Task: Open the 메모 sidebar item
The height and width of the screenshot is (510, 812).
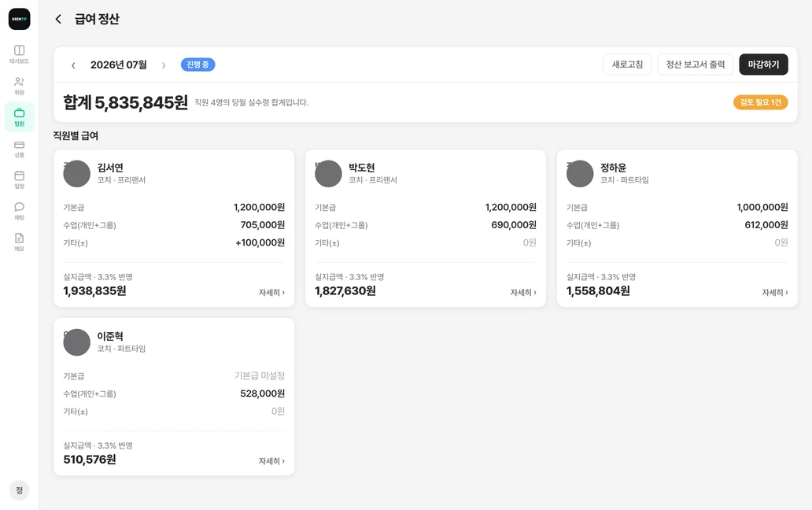Action: click(19, 242)
